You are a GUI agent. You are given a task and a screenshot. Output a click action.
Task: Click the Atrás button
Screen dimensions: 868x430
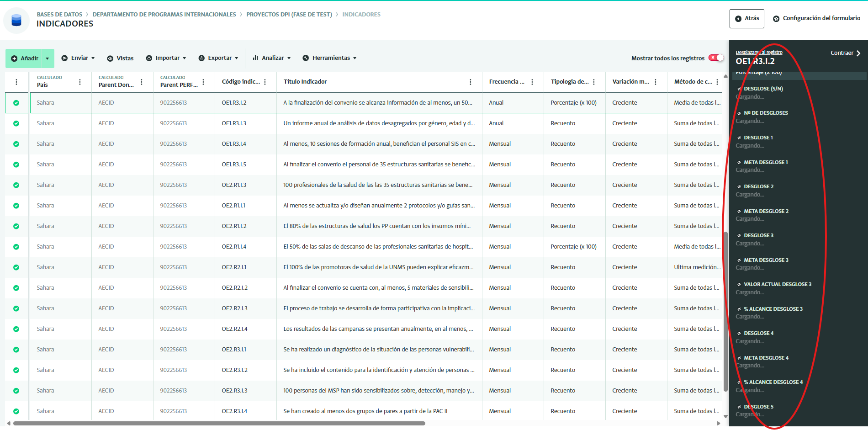pyautogui.click(x=746, y=18)
